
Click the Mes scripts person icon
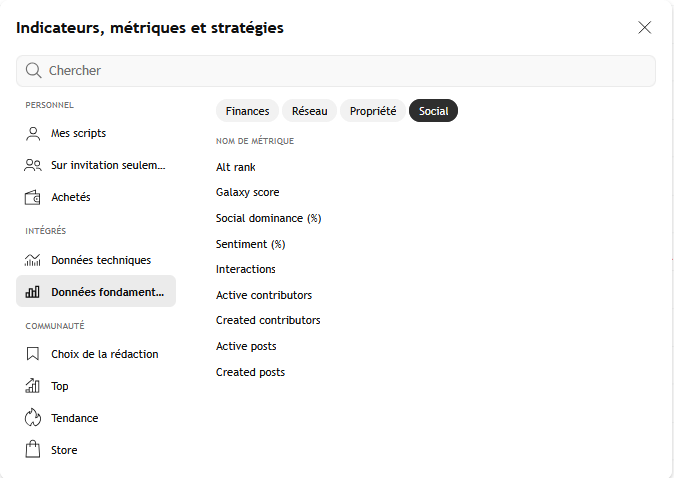(x=33, y=133)
